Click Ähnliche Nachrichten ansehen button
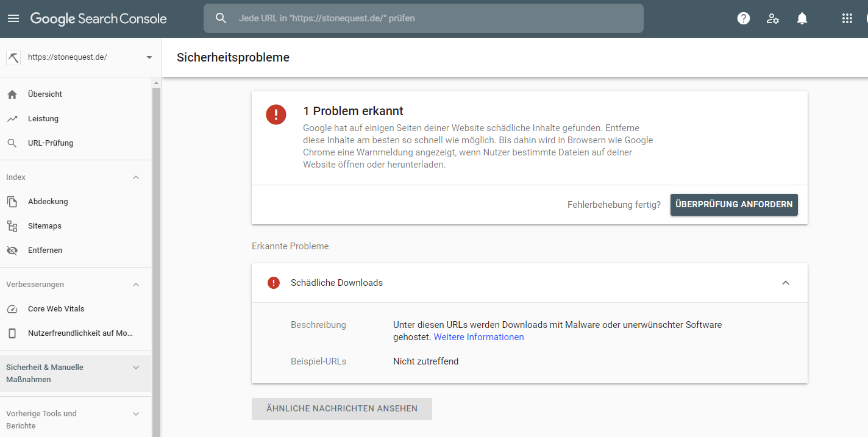Image resolution: width=868 pixels, height=437 pixels. [x=342, y=409]
